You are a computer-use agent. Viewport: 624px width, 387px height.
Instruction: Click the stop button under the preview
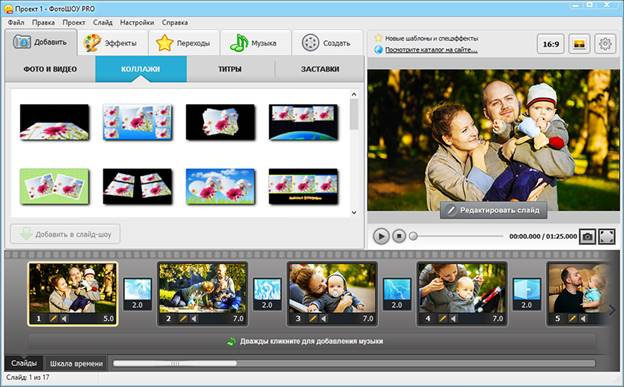(399, 236)
